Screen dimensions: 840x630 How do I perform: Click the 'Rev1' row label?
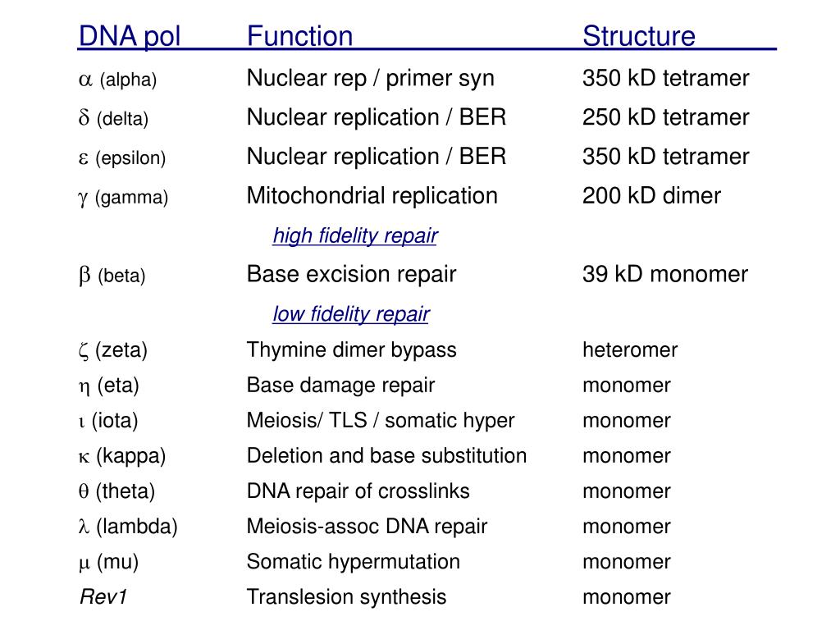pos(103,597)
